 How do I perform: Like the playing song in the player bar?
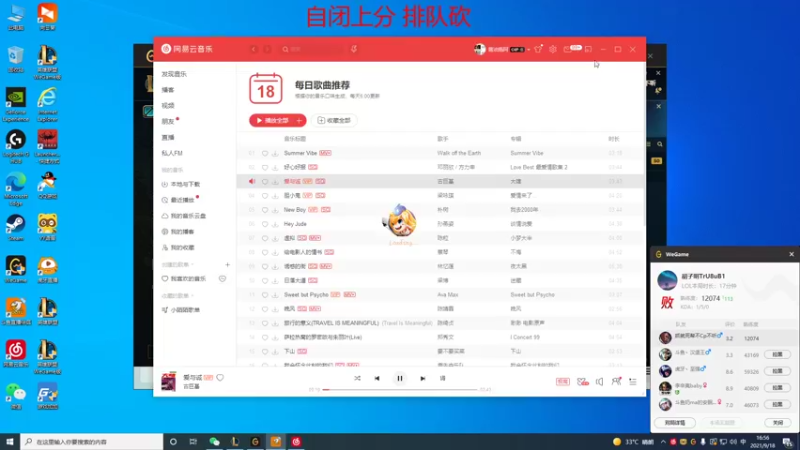coord(220,378)
